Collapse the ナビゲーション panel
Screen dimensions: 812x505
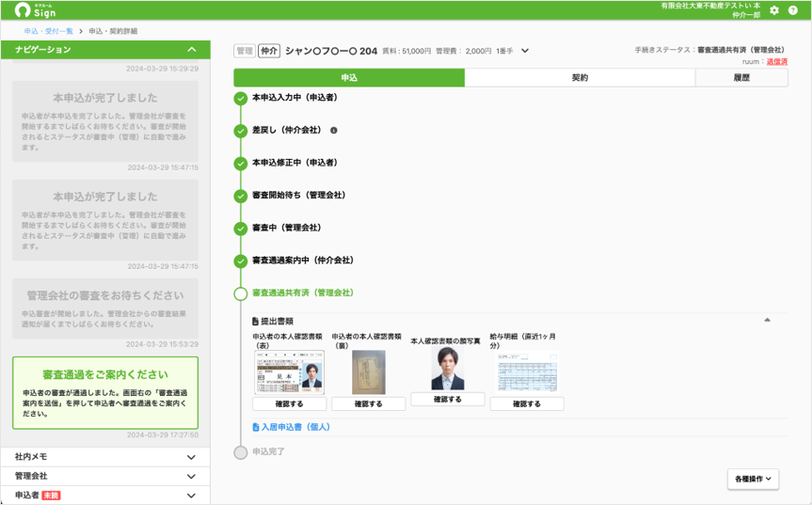(x=192, y=50)
